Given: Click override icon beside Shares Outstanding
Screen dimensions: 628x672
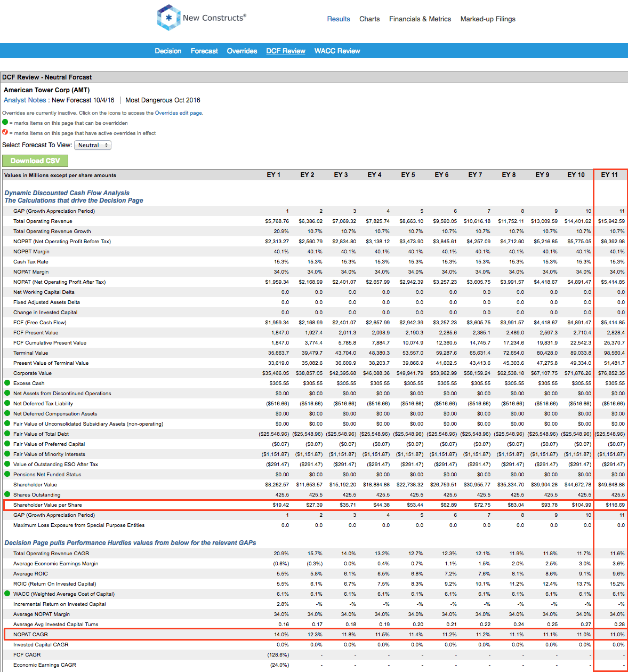Looking at the screenshot, I should click(7, 494).
